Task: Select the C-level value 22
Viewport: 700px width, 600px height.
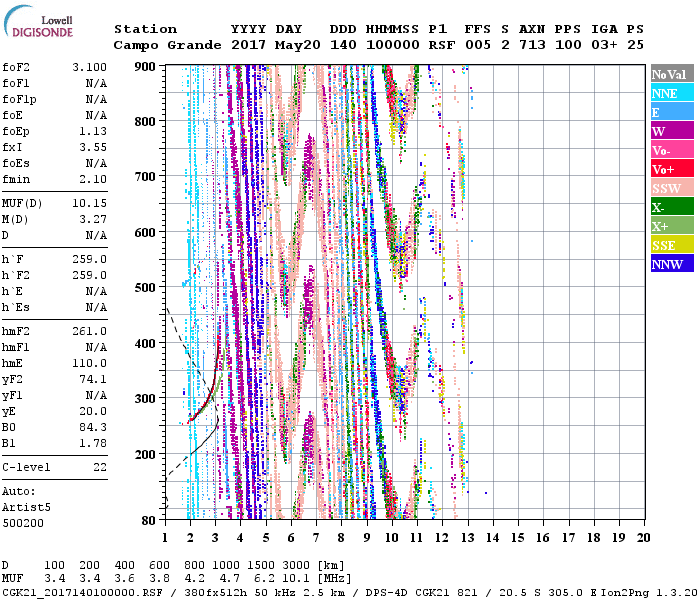Action: 100,467
